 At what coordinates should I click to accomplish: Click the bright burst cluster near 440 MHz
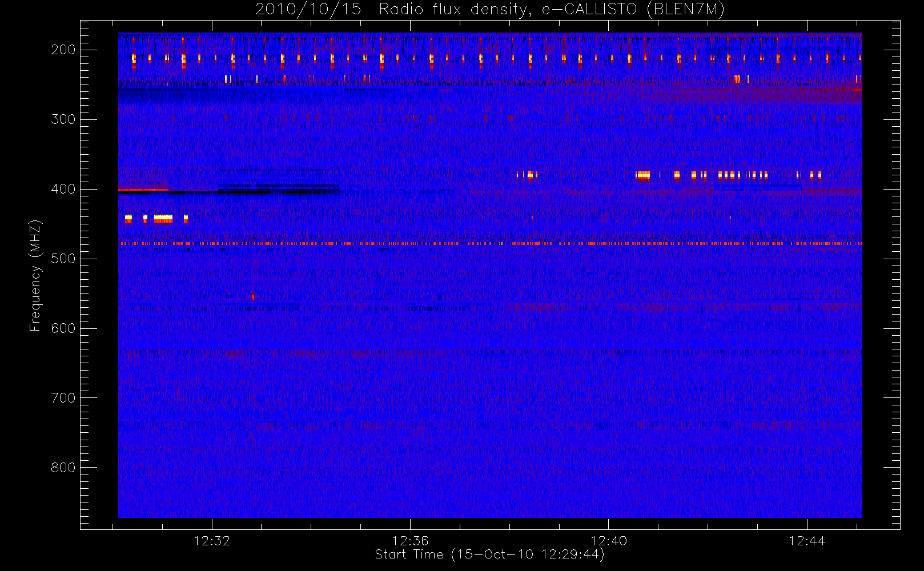[x=156, y=219]
